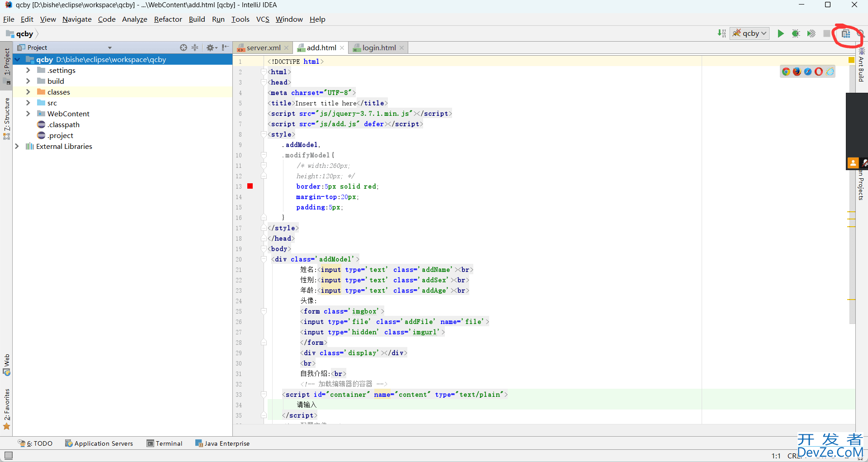Open Application Servers tool window
The image size is (868, 462).
(99, 443)
